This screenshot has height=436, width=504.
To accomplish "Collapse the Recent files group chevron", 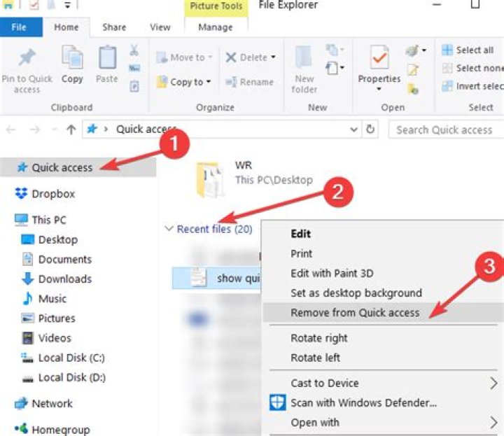I will pos(169,228).
